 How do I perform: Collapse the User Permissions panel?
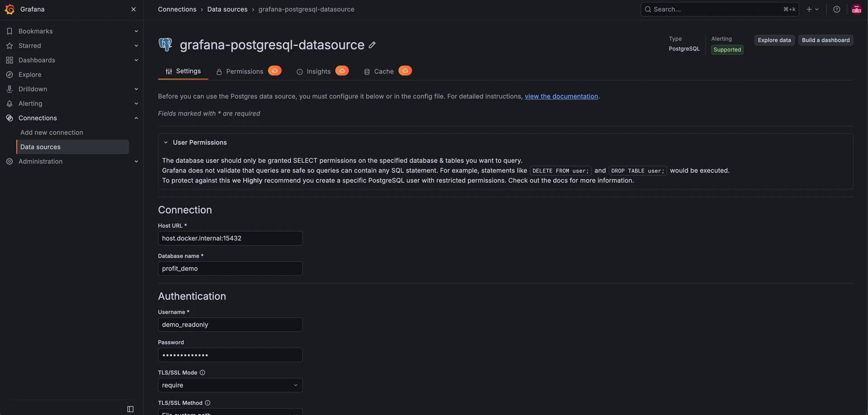(166, 143)
